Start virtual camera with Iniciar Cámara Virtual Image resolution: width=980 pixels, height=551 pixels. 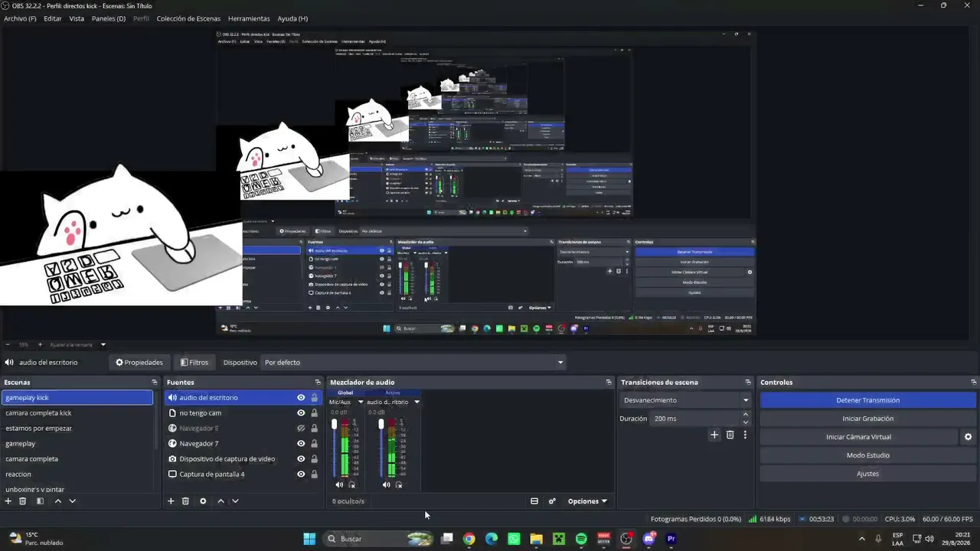pyautogui.click(x=858, y=437)
